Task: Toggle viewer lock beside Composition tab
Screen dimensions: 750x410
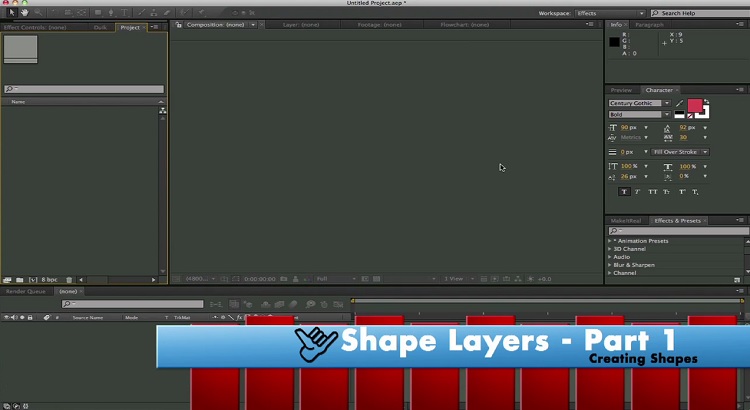Action: pyautogui.click(x=178, y=25)
